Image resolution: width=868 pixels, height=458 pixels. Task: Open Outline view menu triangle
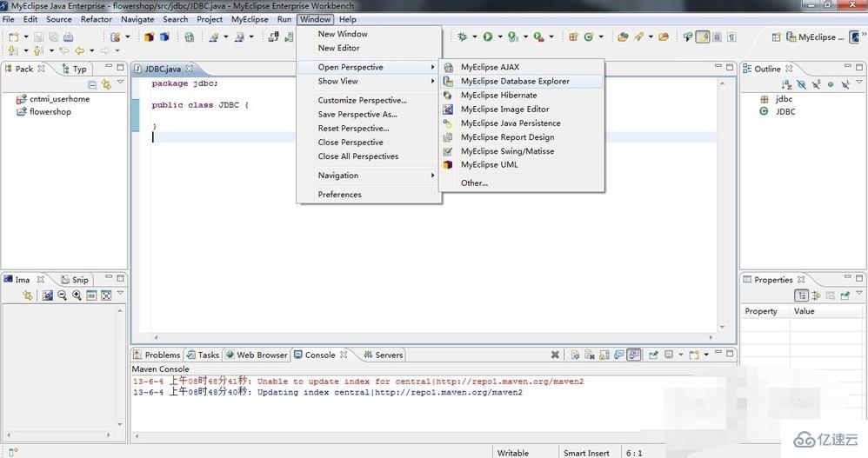[x=859, y=83]
